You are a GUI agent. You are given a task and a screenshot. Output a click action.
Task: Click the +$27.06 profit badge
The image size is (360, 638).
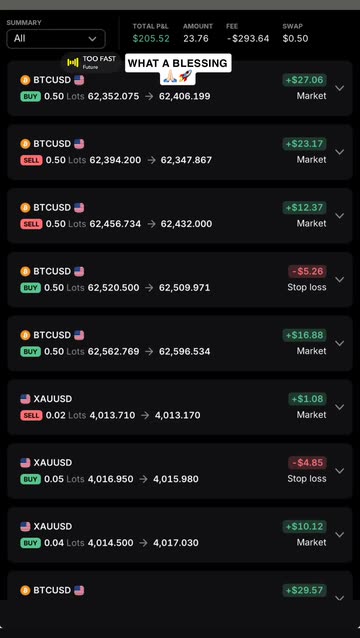(305, 80)
